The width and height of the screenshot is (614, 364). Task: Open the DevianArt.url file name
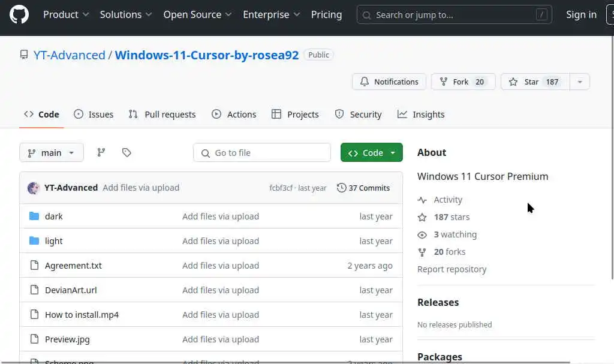coord(71,290)
